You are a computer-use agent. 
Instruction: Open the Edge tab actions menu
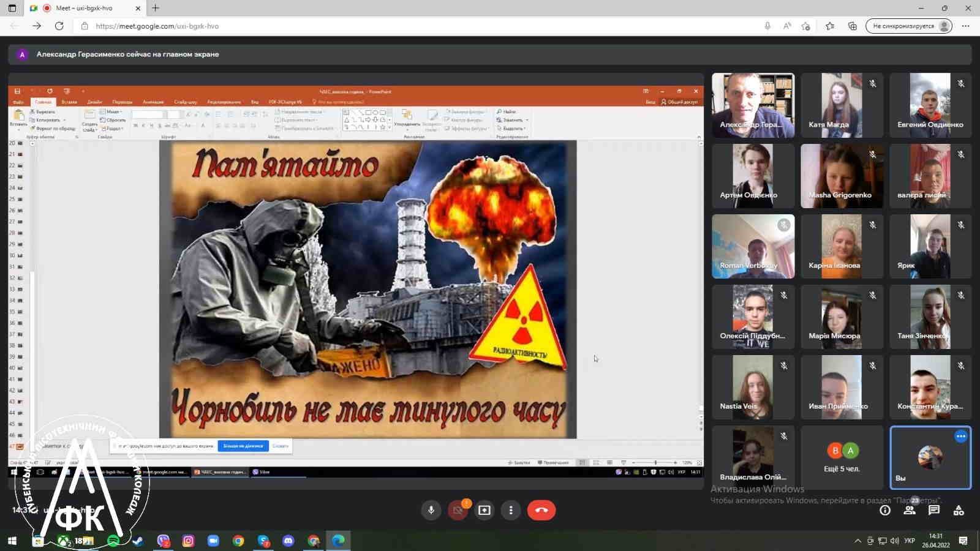click(12, 8)
